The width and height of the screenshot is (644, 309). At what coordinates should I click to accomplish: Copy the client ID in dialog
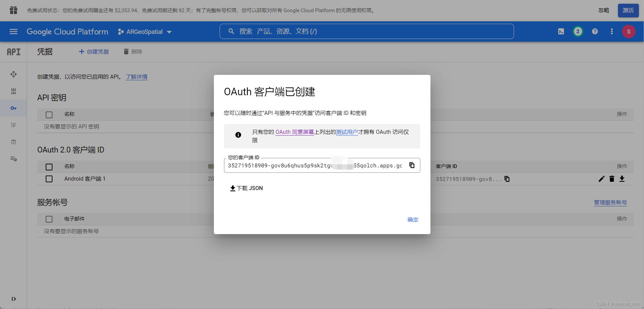pyautogui.click(x=412, y=165)
